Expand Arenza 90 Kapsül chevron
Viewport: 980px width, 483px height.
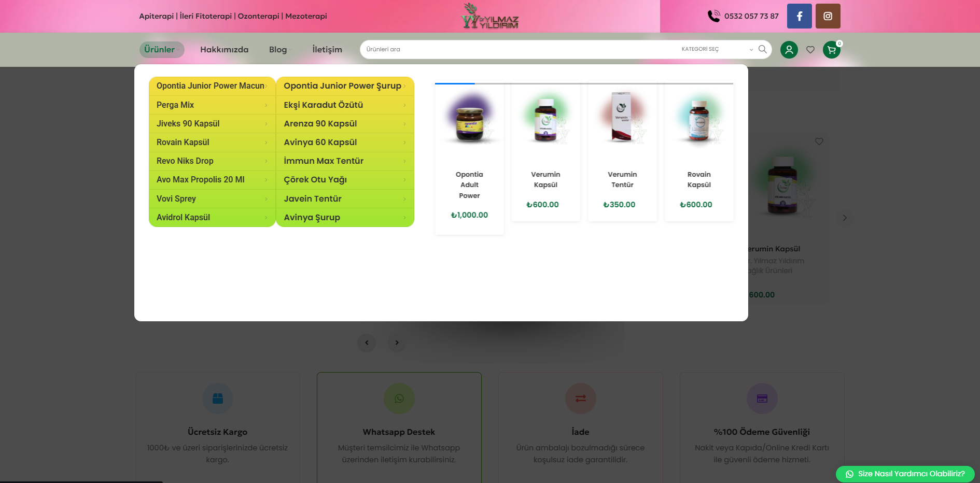[405, 123]
